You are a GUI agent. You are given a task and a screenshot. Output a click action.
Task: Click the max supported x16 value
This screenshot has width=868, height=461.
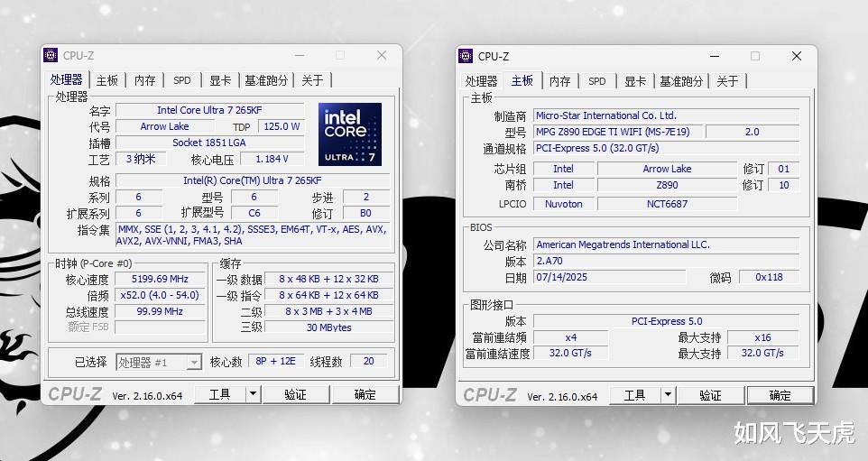pyautogui.click(x=762, y=337)
